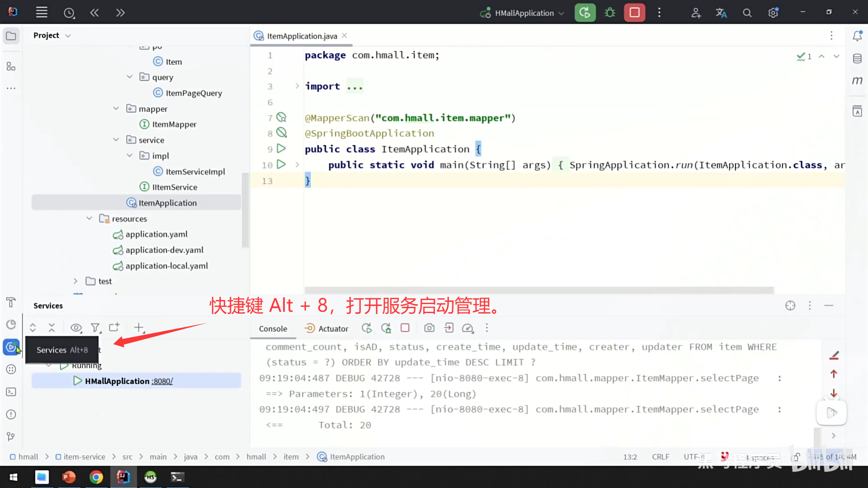Open the Maven tool window icon
The image size is (868, 488).
coord(857,80)
